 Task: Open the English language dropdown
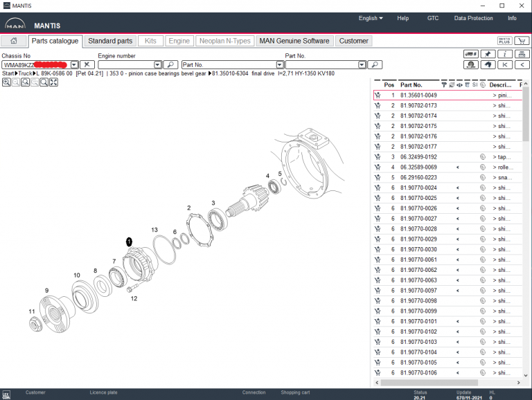click(371, 18)
